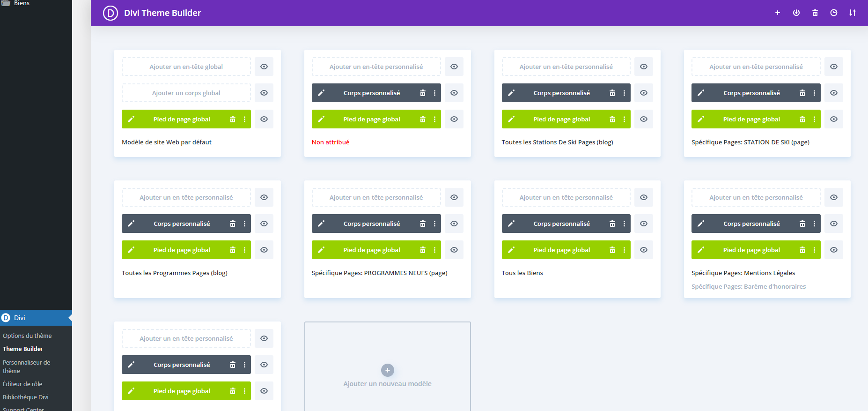Open custom body options in Stations De Ski blog template

click(x=624, y=93)
